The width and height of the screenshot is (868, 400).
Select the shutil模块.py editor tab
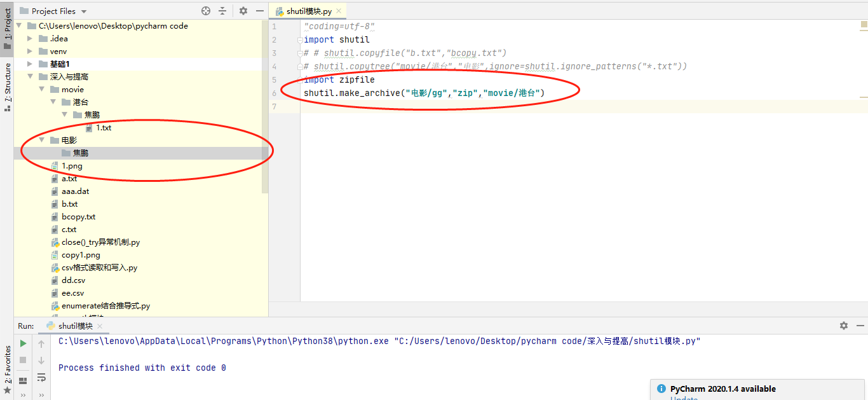click(309, 11)
